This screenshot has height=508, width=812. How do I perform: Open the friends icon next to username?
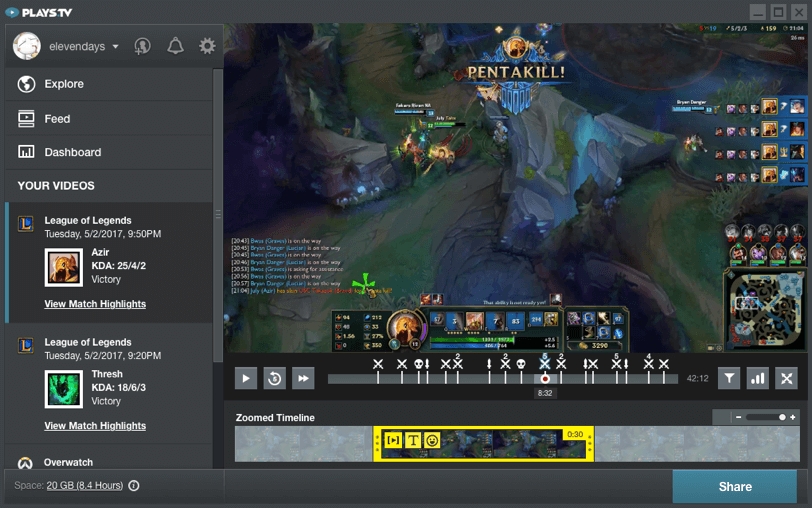click(142, 46)
